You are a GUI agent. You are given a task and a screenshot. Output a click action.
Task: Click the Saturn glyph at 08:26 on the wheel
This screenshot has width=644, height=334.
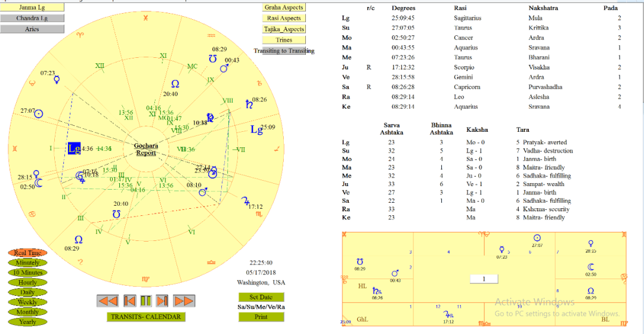[247, 105]
